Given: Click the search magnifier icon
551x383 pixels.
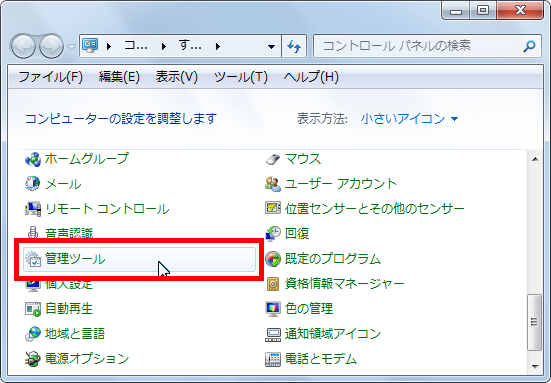Looking at the screenshot, I should tap(529, 46).
